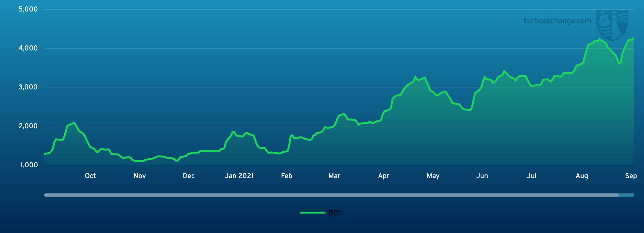Click the Jul label on the x-axis
This screenshot has height=233, width=644.
point(532,176)
